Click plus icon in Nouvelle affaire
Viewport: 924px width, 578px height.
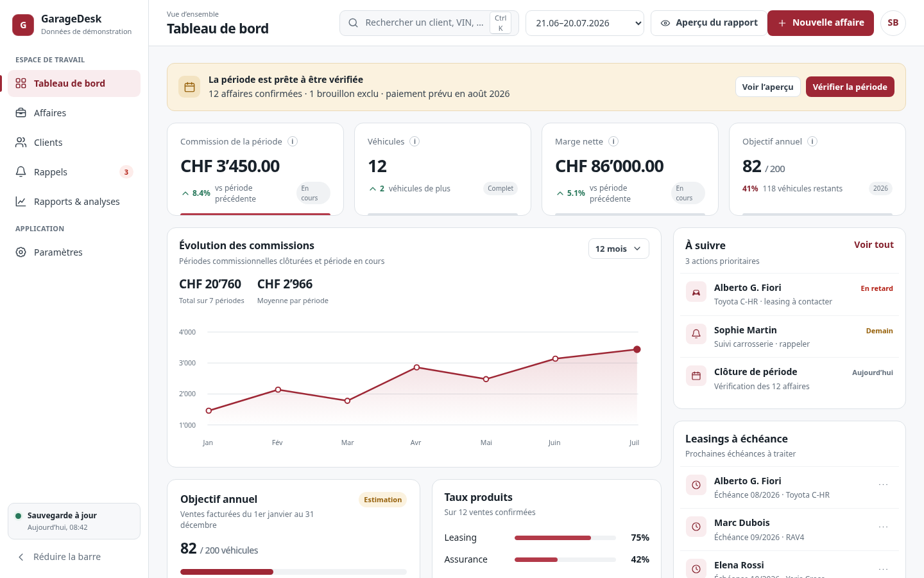782,23
